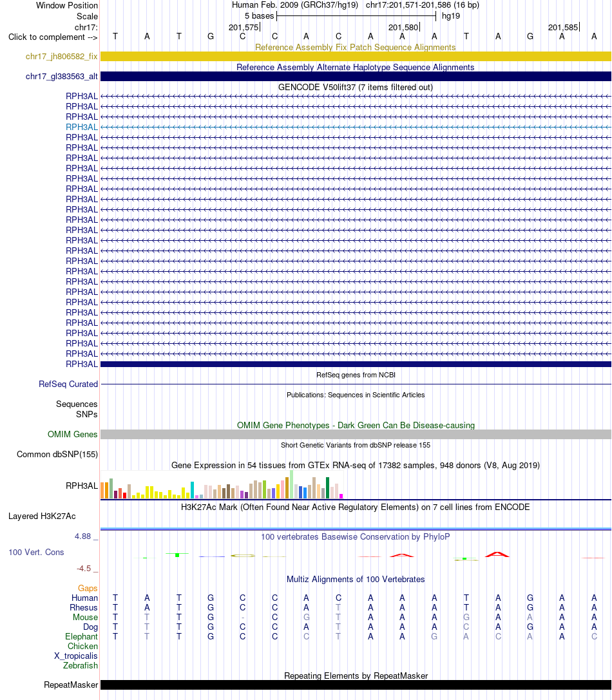
Task: Click the SNPs track label
Action: coord(87,414)
